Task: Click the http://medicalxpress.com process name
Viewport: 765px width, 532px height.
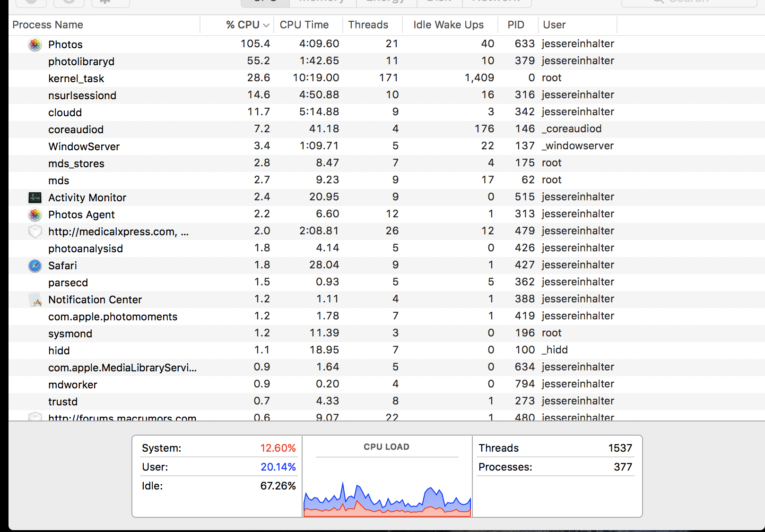Action: pyautogui.click(x=118, y=232)
